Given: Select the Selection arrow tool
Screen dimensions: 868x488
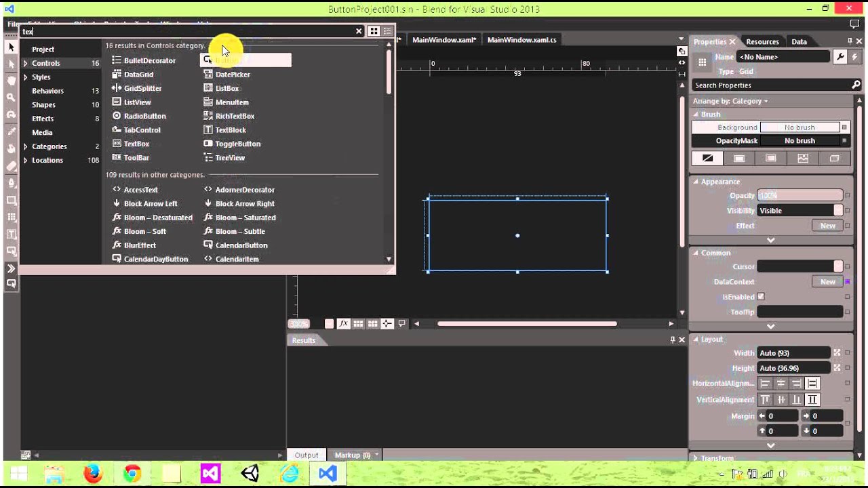Looking at the screenshot, I should pos(12,47).
